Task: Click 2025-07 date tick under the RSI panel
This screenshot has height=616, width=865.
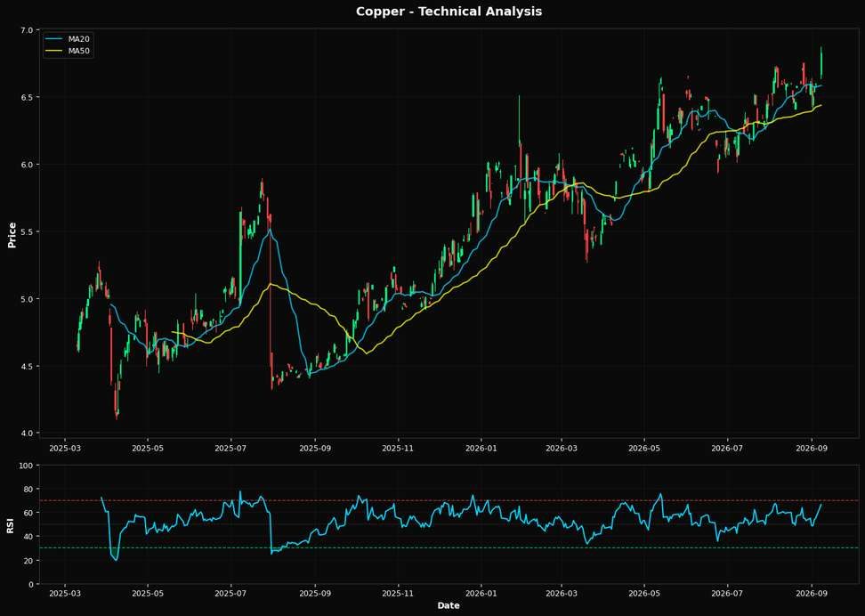Action: click(230, 595)
